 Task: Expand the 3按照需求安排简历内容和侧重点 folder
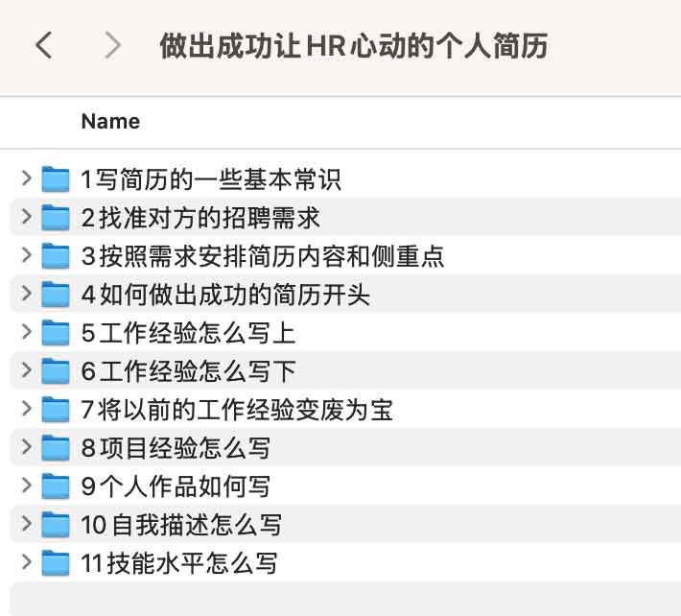click(x=26, y=255)
